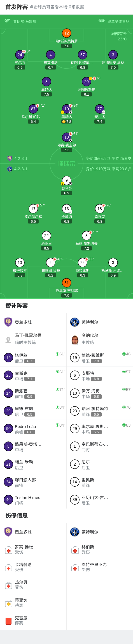Tap the red card icon beside 克雷波
Image resolution: width=133 pixels, height=644 pixels.
coord(9,621)
